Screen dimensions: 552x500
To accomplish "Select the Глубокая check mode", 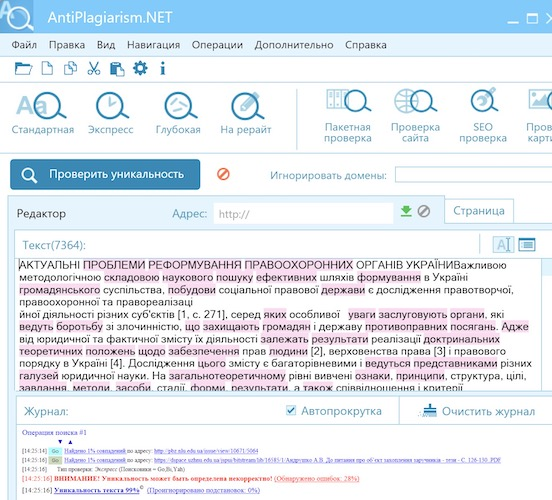I will (178, 113).
